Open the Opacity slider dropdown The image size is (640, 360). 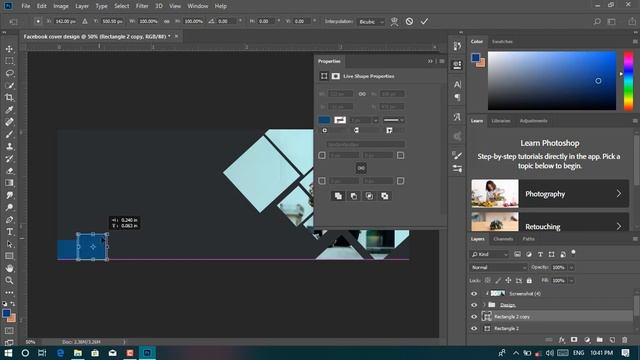tap(571, 267)
